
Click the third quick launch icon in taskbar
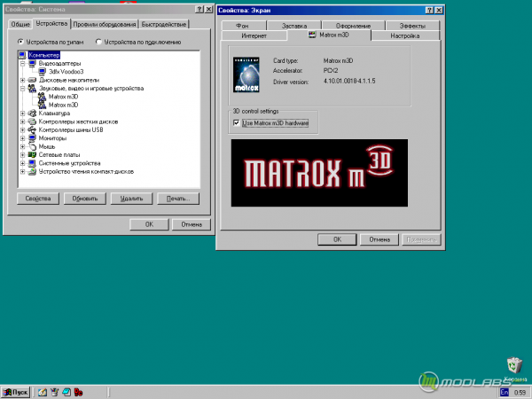[66, 392]
